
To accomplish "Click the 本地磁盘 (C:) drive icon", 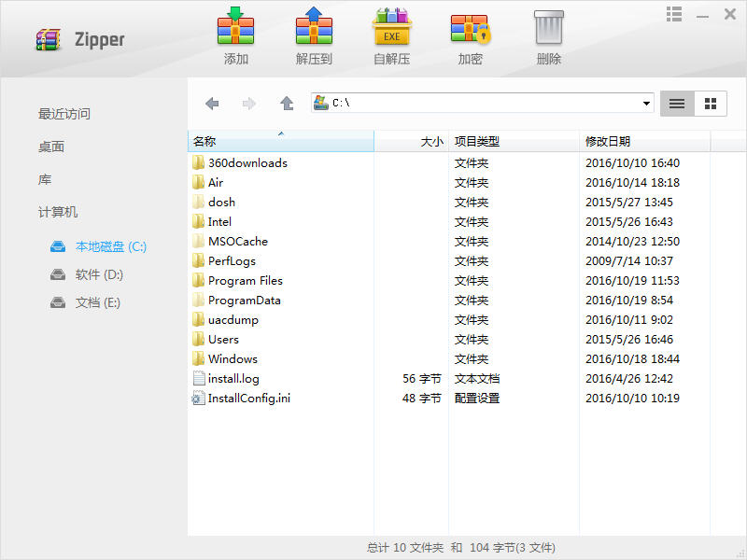I will pyautogui.click(x=58, y=246).
